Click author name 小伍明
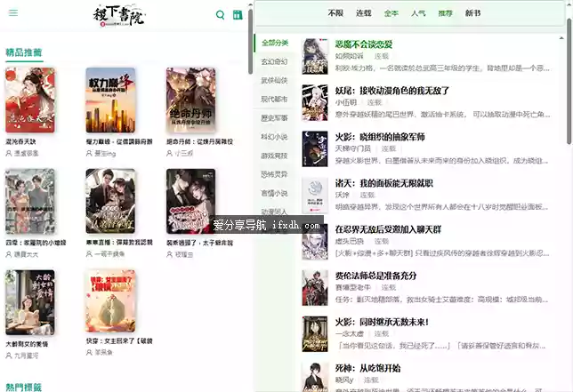The image size is (573, 392). tap(346, 102)
